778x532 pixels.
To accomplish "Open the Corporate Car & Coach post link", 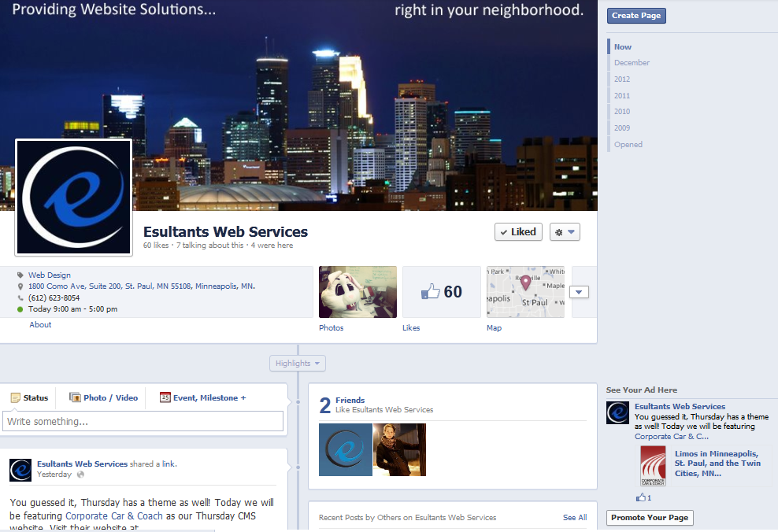I will (x=114, y=516).
